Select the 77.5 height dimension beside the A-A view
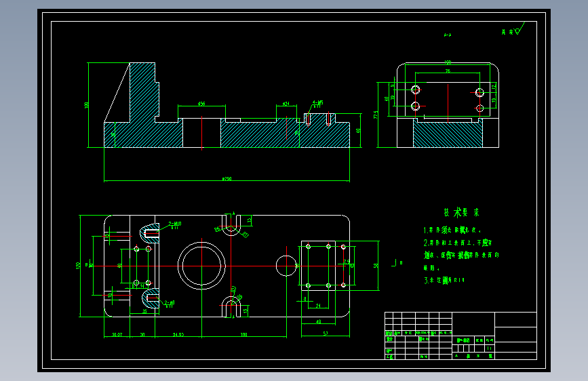The height and width of the screenshot is (381, 588). (375, 115)
